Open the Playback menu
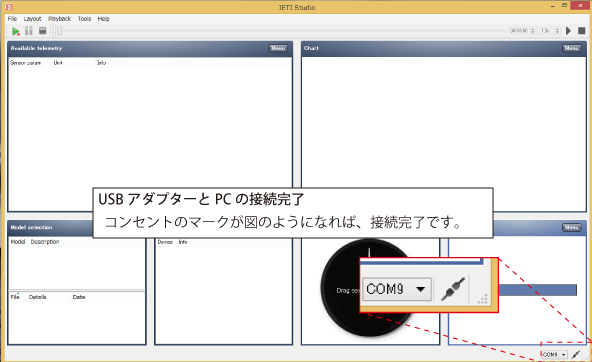The height and width of the screenshot is (362, 592). (x=59, y=18)
